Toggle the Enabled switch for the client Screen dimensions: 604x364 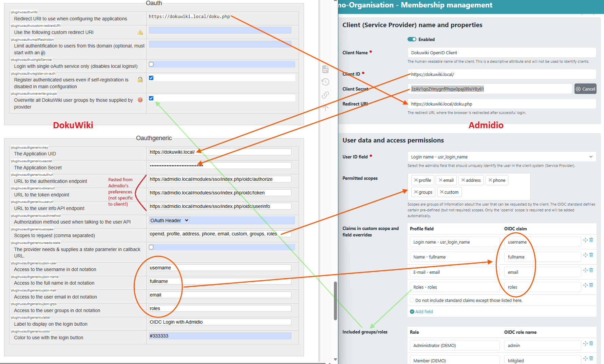click(x=412, y=39)
